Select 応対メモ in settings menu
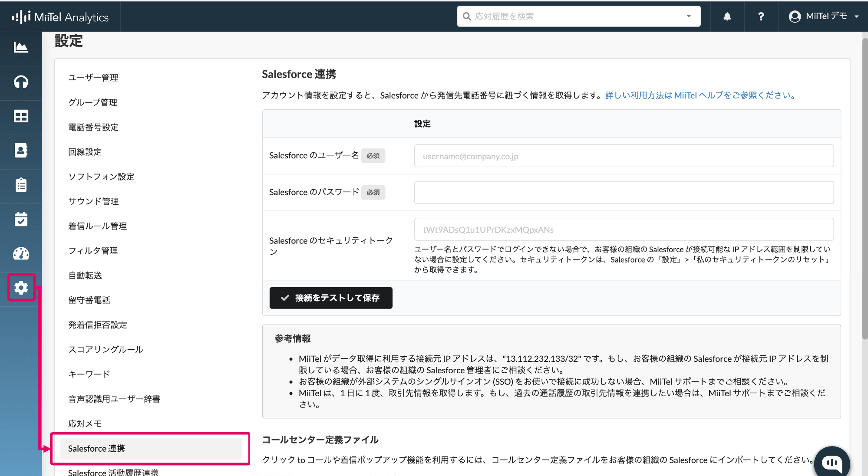 [85, 423]
